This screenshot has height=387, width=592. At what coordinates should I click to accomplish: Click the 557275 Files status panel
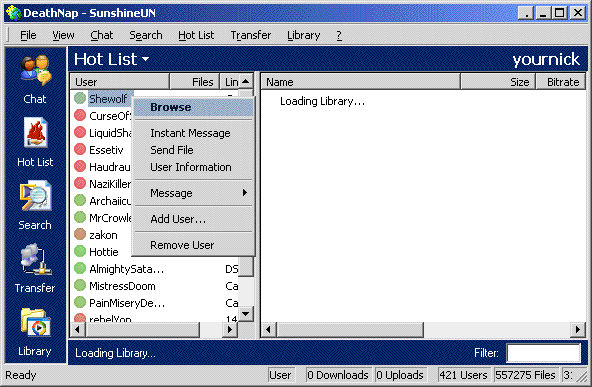click(x=526, y=375)
